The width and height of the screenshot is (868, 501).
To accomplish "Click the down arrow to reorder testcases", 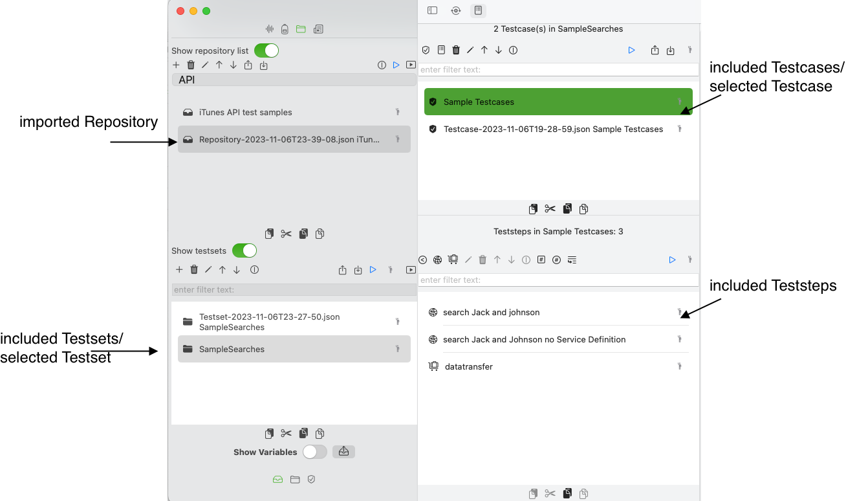I will [x=498, y=50].
